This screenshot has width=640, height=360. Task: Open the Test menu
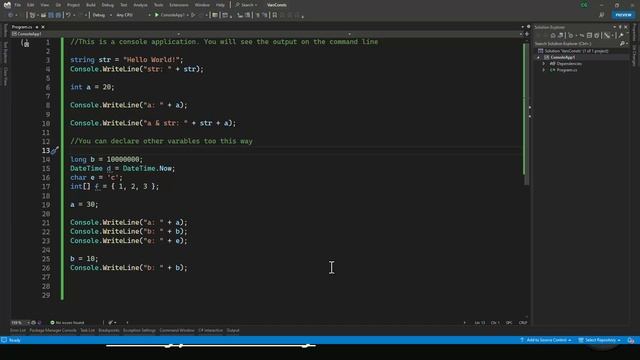[124, 5]
